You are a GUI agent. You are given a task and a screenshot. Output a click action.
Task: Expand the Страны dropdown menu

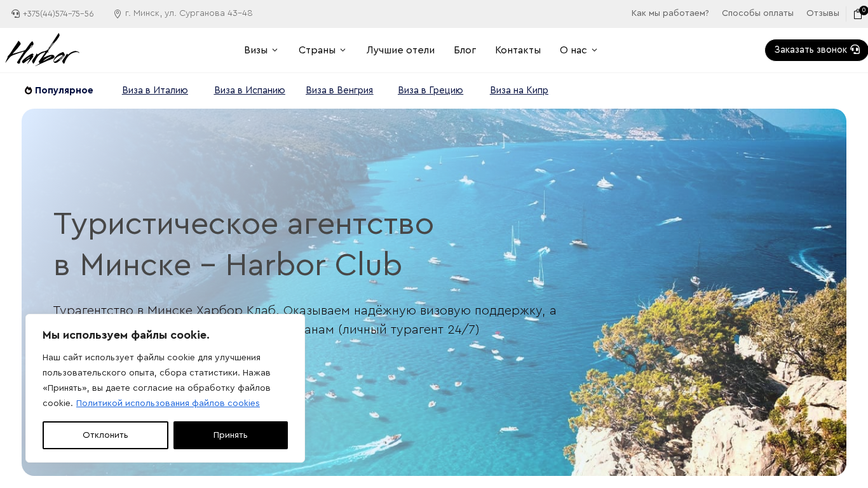click(x=322, y=50)
